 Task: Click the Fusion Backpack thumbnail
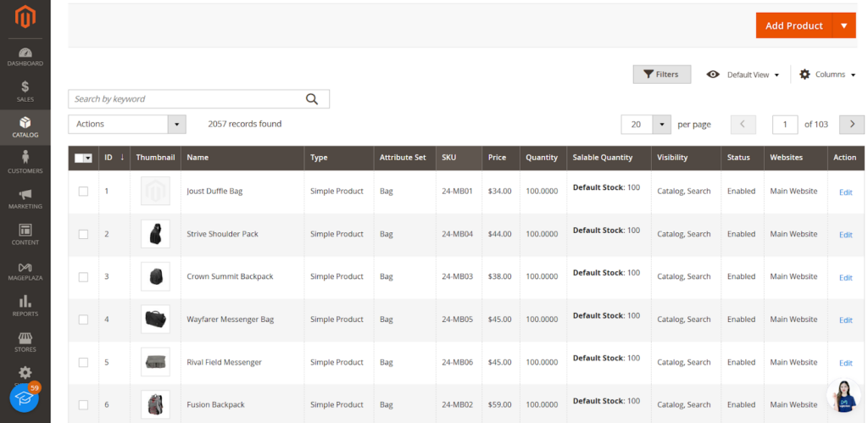[155, 404]
